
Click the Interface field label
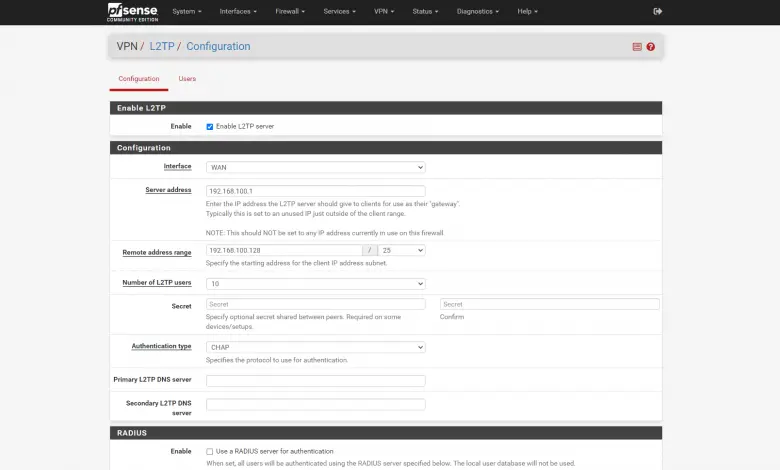tap(177, 166)
